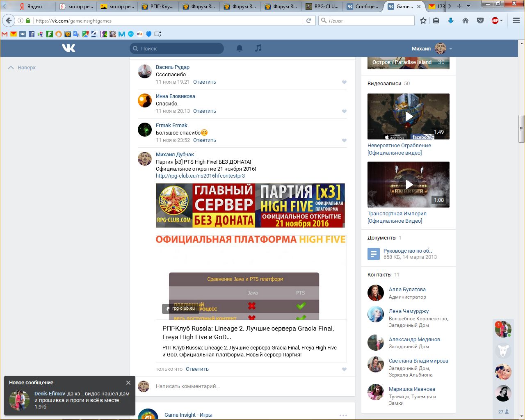The height and width of the screenshot is (420, 525).
Task: Open the Facebook bookmark icon
Action: click(x=32, y=34)
